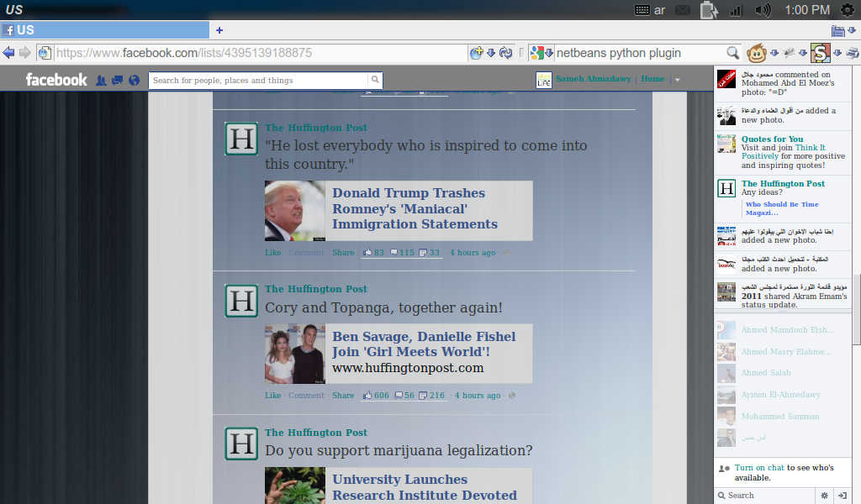Click the keyboard layout indicator in system tray
861x504 pixels.
[650, 10]
